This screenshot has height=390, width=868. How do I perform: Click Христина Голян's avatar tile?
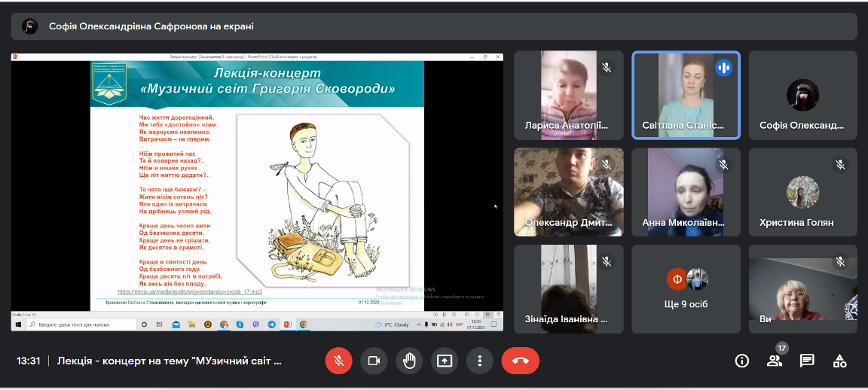(x=802, y=192)
